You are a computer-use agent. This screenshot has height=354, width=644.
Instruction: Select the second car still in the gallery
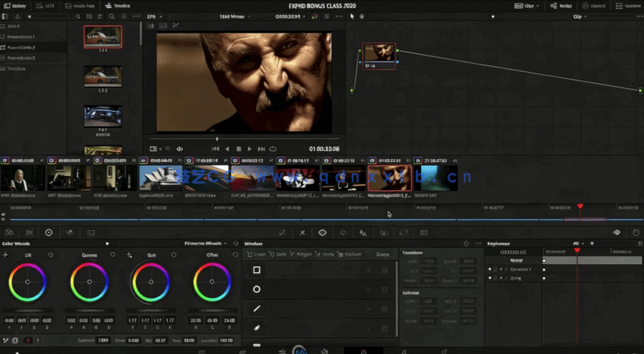pyautogui.click(x=103, y=76)
